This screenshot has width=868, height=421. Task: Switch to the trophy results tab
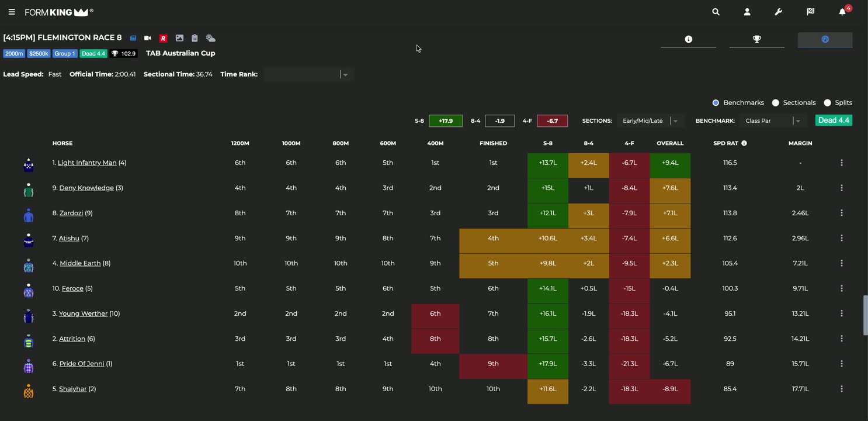[756, 39]
